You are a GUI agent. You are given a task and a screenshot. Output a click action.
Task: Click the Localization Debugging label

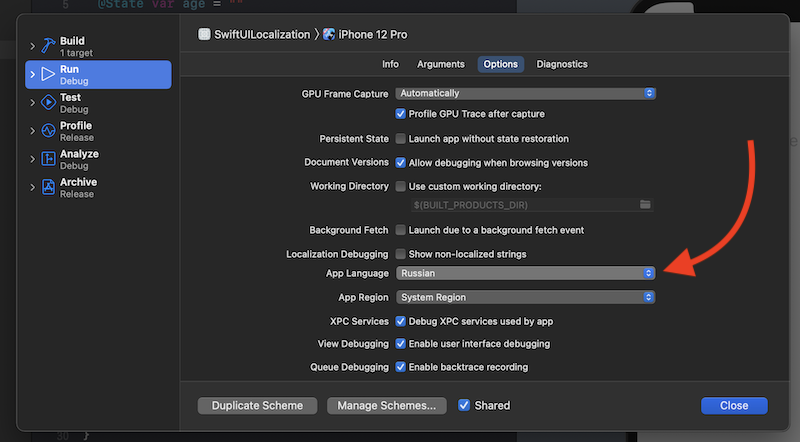pyautogui.click(x=337, y=254)
